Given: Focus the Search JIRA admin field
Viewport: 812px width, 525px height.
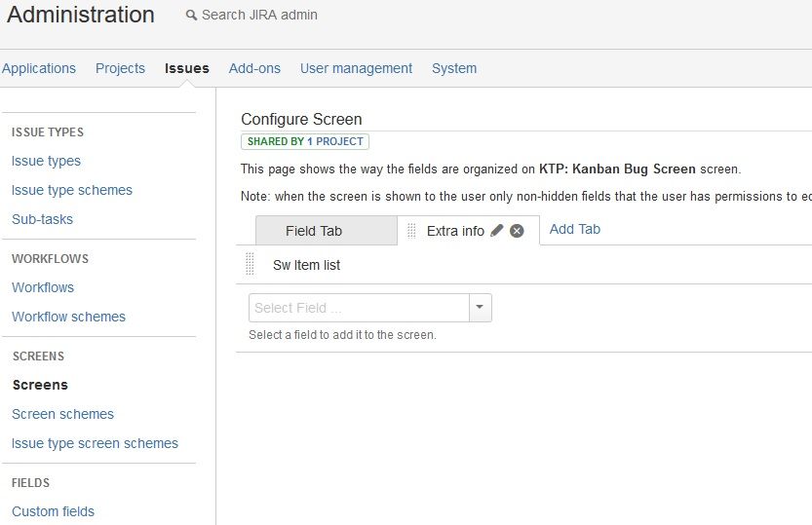Looking at the screenshot, I should coord(259,15).
